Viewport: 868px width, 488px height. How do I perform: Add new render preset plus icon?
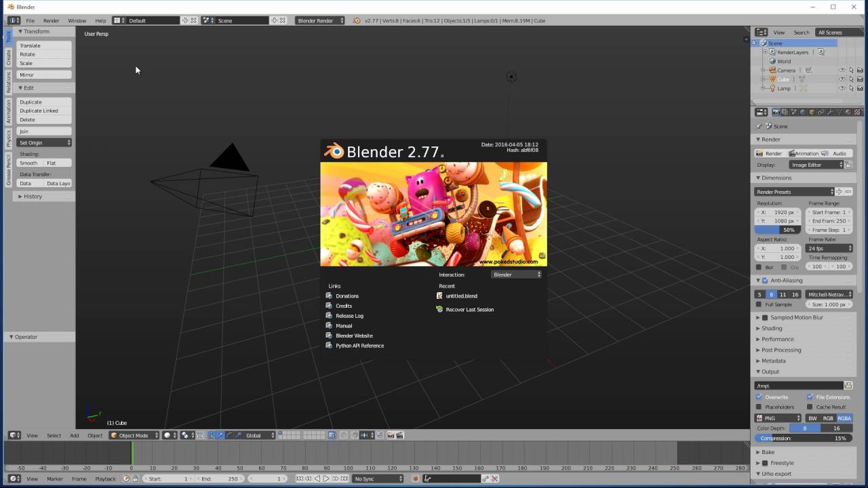(839, 192)
